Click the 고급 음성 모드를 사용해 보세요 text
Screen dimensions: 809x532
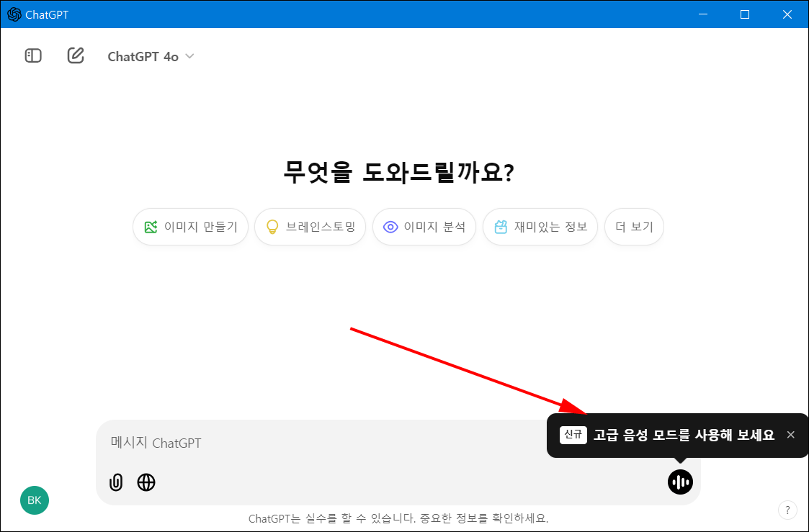click(684, 435)
